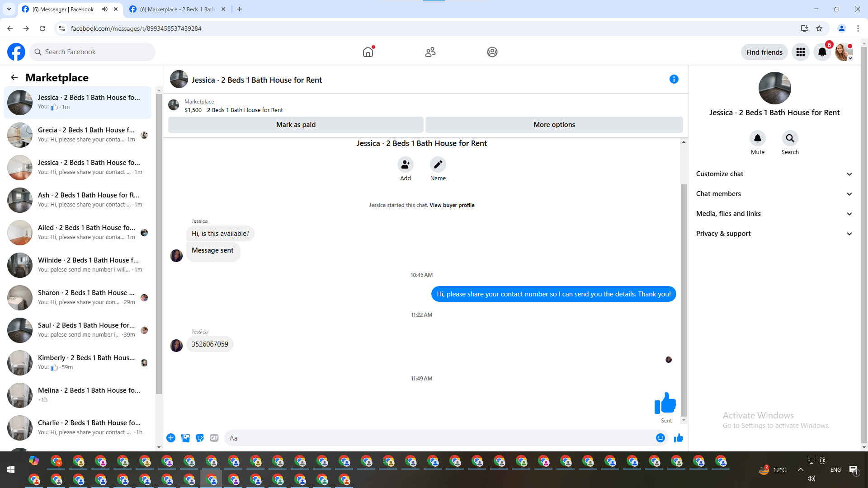Image resolution: width=868 pixels, height=488 pixels.
Task: Click the More options button
Action: click(x=554, y=125)
